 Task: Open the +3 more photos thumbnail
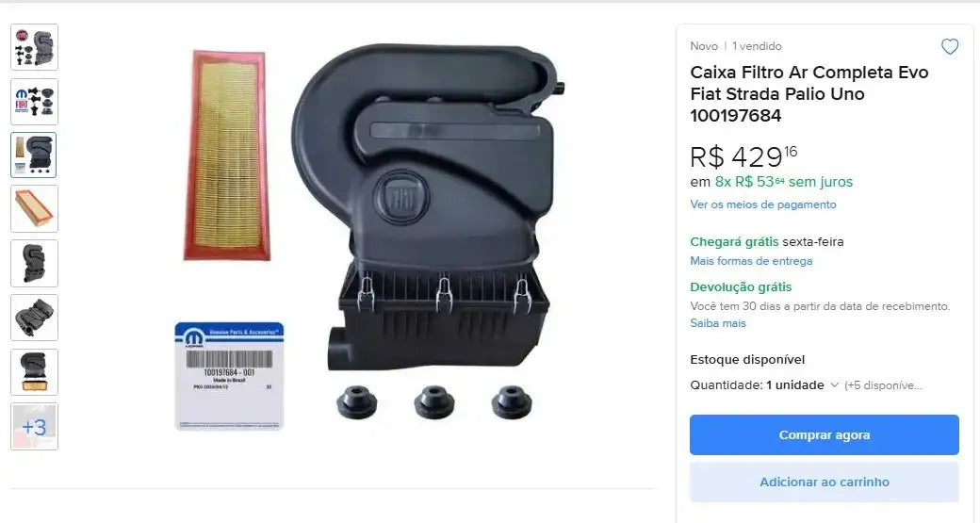pos(34,426)
